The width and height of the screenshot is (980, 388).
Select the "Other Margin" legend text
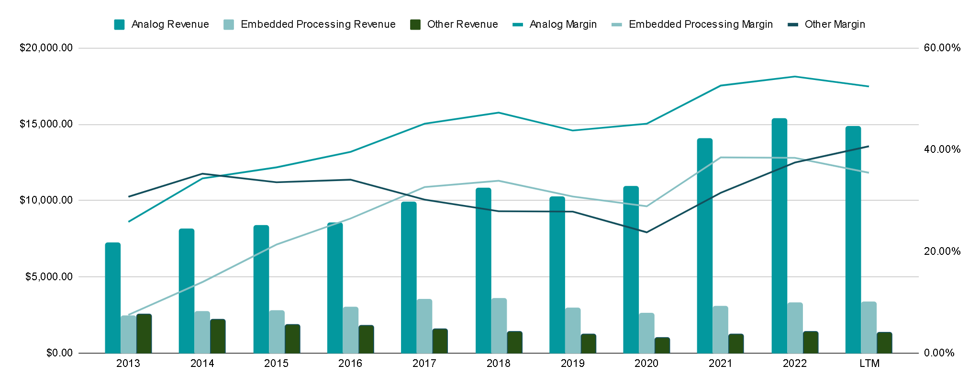[x=835, y=24]
